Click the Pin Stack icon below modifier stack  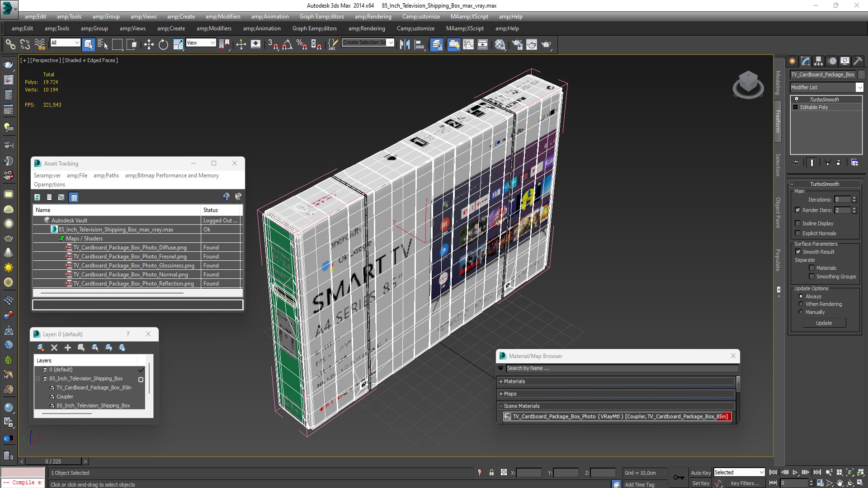click(x=796, y=163)
